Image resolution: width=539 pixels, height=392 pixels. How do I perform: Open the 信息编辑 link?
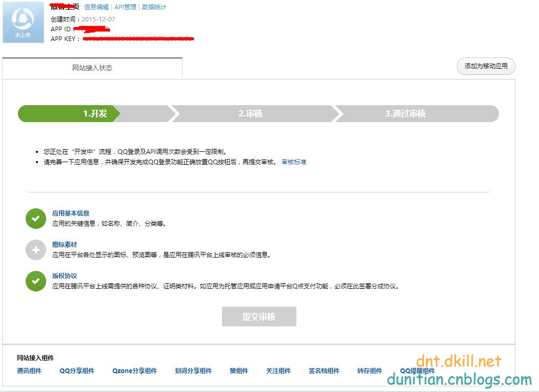(96, 7)
